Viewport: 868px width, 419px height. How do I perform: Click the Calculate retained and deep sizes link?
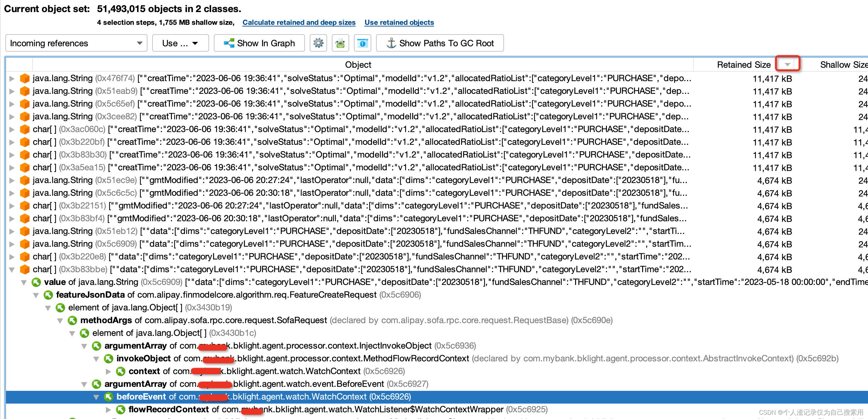pos(299,22)
